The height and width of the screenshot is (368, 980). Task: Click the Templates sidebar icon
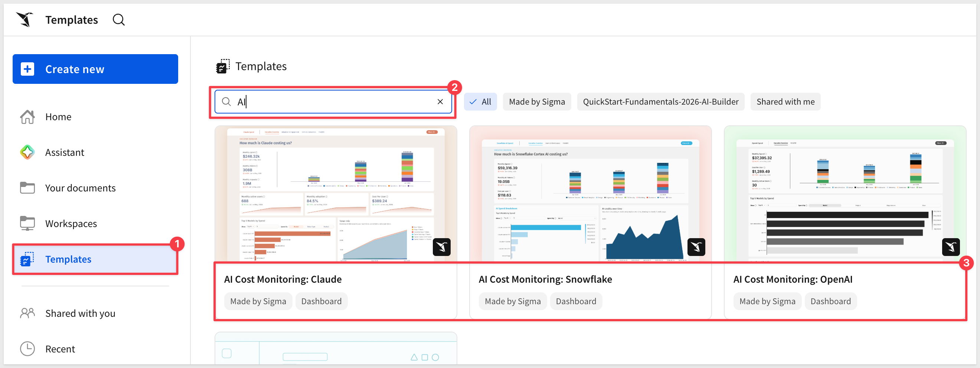tap(27, 259)
